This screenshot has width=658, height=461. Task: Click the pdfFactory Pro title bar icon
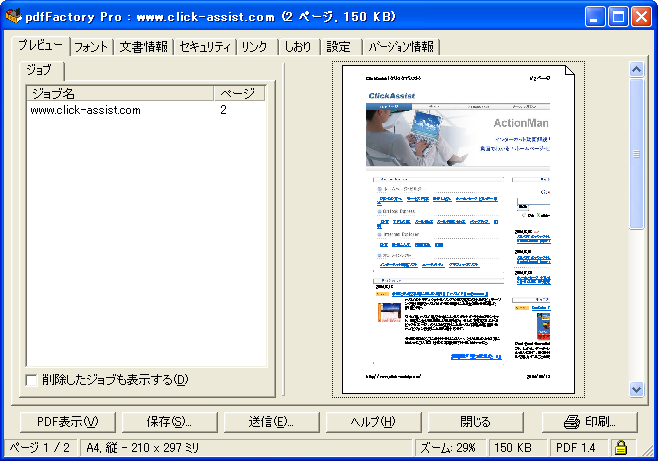tap(13, 16)
